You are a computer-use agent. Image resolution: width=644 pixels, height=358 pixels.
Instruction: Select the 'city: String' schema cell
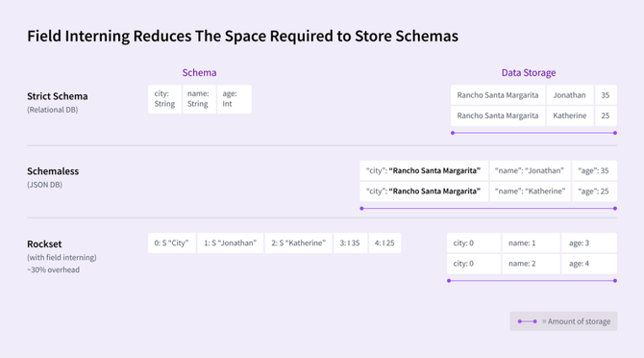tap(164, 99)
